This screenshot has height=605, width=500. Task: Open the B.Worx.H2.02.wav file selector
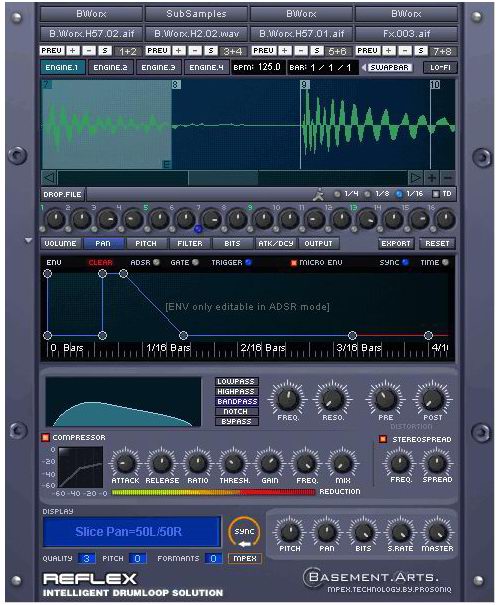pyautogui.click(x=196, y=34)
